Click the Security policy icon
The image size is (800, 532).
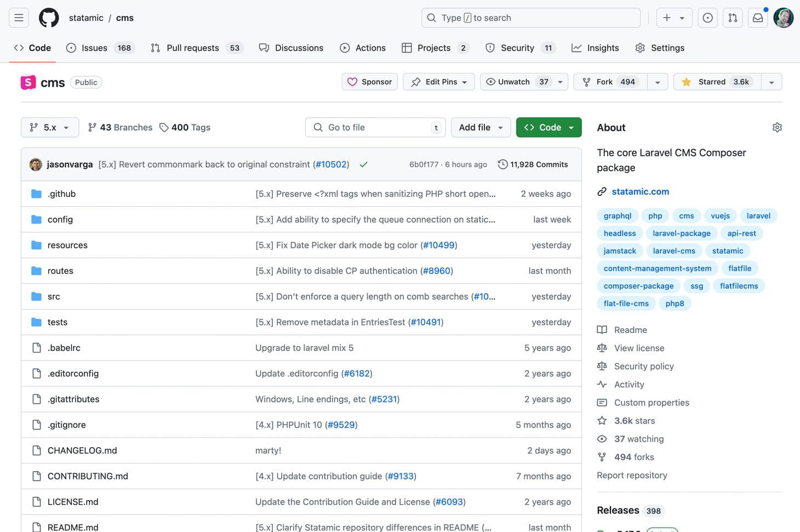click(602, 366)
